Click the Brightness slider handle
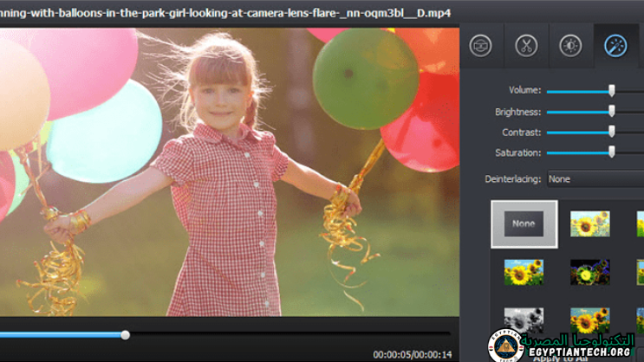644x362 pixels. (612, 111)
